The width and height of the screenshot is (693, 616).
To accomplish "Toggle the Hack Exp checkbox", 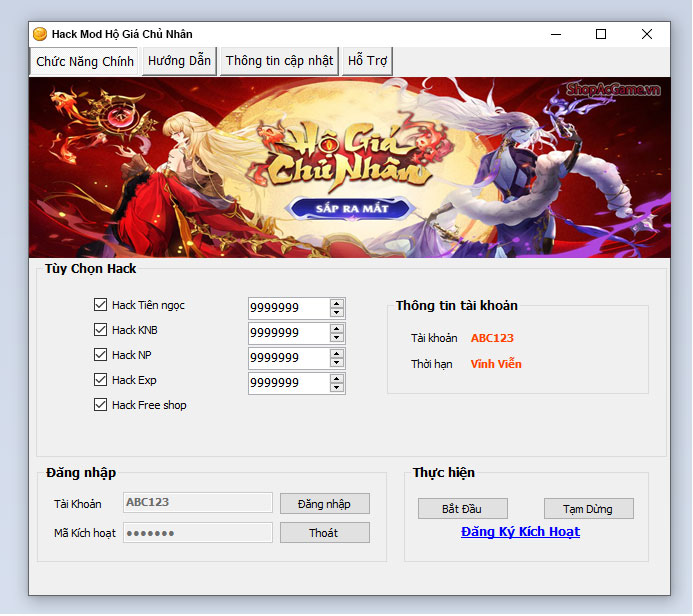I will (100, 380).
